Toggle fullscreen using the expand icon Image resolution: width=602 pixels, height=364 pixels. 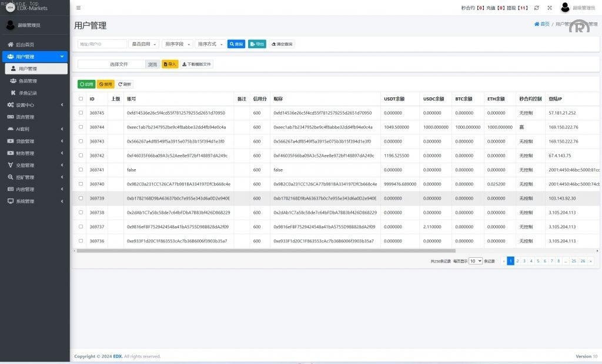click(x=550, y=8)
